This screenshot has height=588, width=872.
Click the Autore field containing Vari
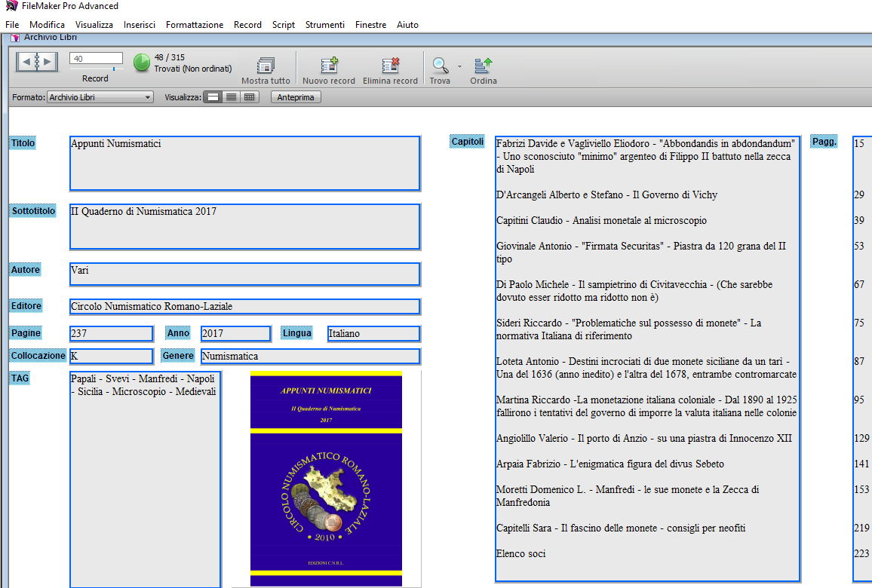[x=244, y=274]
